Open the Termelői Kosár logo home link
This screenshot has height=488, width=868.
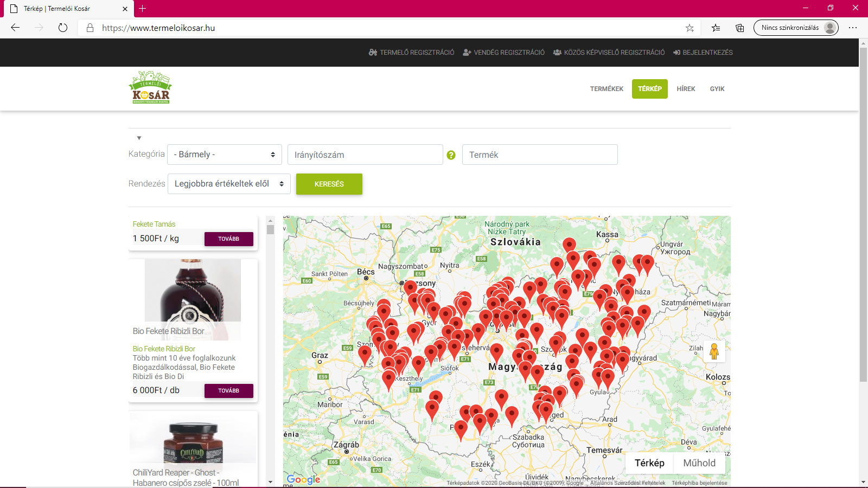pyautogui.click(x=150, y=87)
